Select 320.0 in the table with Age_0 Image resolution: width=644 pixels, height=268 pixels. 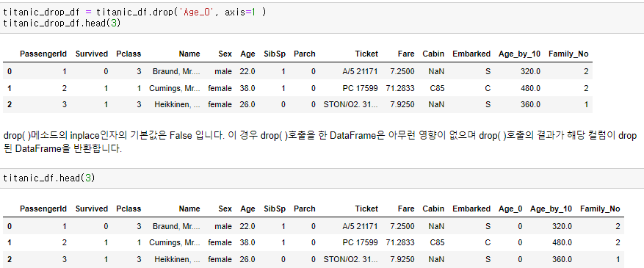point(562,227)
